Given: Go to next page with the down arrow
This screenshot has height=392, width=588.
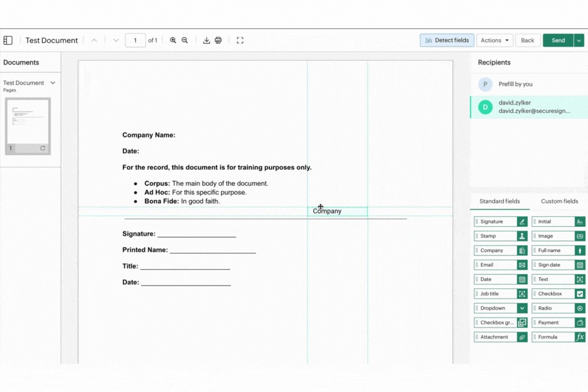Looking at the screenshot, I should pyautogui.click(x=116, y=41).
